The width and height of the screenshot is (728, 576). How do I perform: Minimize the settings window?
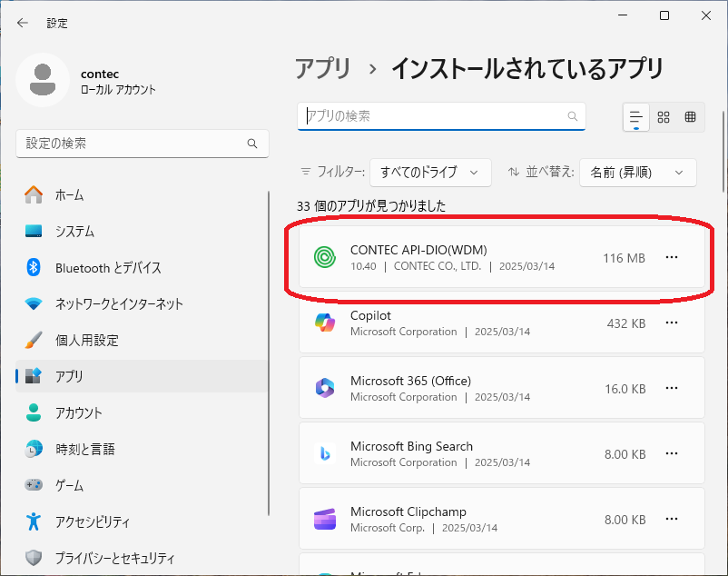[x=623, y=15]
